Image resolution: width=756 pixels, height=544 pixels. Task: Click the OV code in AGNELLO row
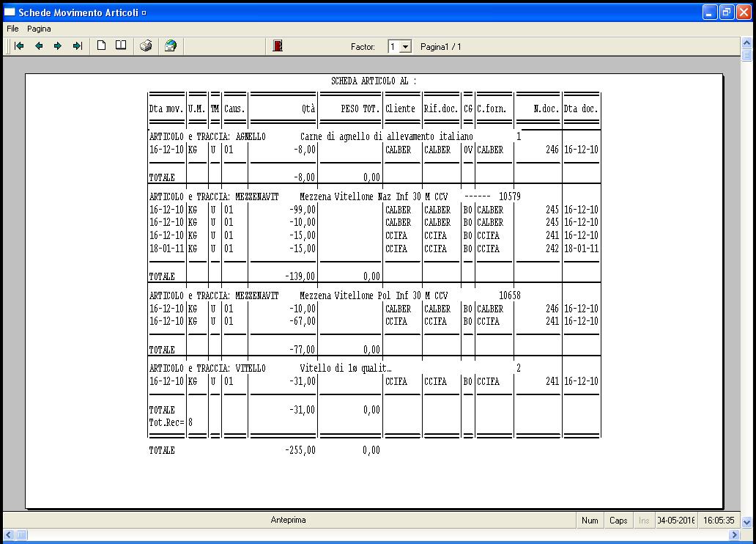click(468, 150)
